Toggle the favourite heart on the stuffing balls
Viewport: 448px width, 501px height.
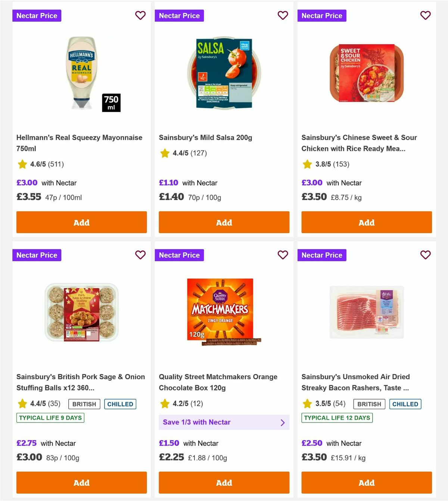140,255
